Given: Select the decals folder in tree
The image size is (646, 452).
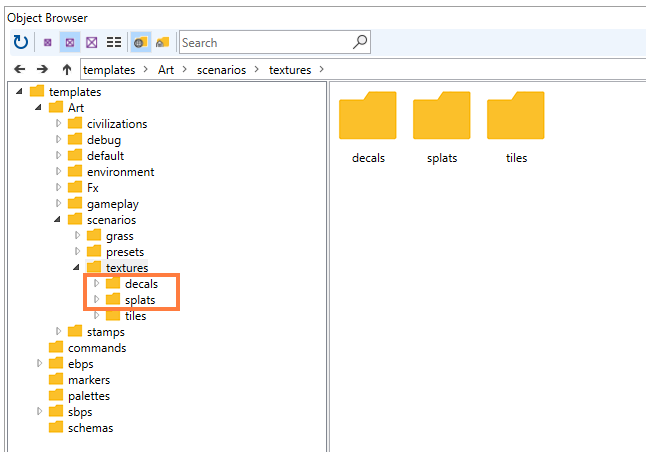Looking at the screenshot, I should pos(132,284).
